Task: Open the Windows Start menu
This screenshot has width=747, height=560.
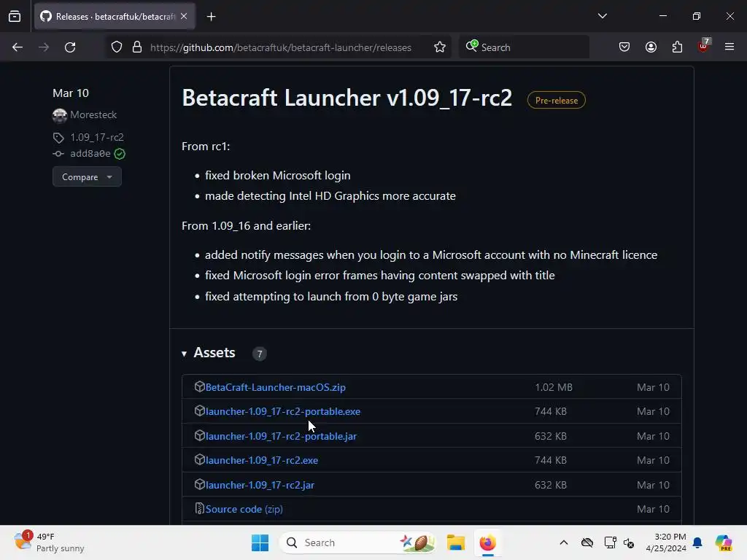Action: click(260, 542)
